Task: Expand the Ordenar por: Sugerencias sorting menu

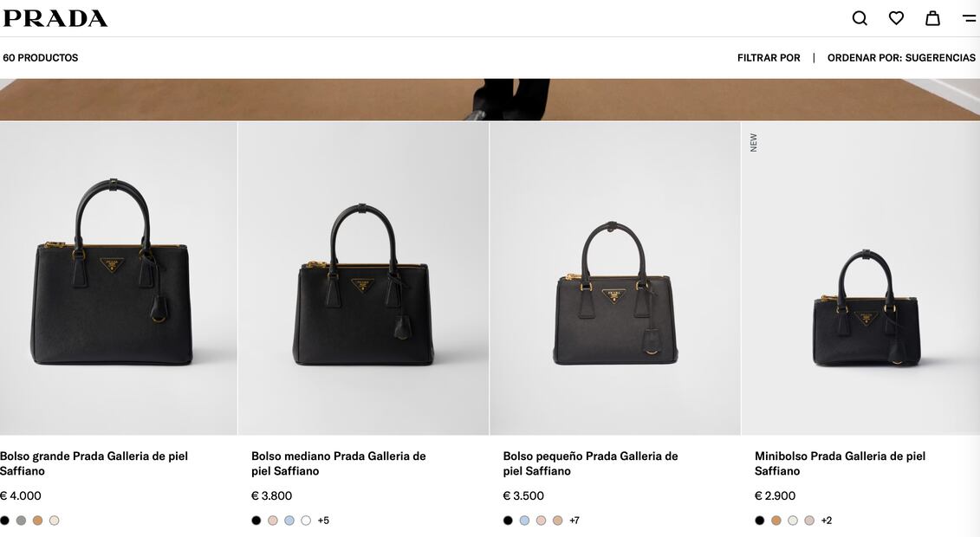Action: (x=901, y=58)
